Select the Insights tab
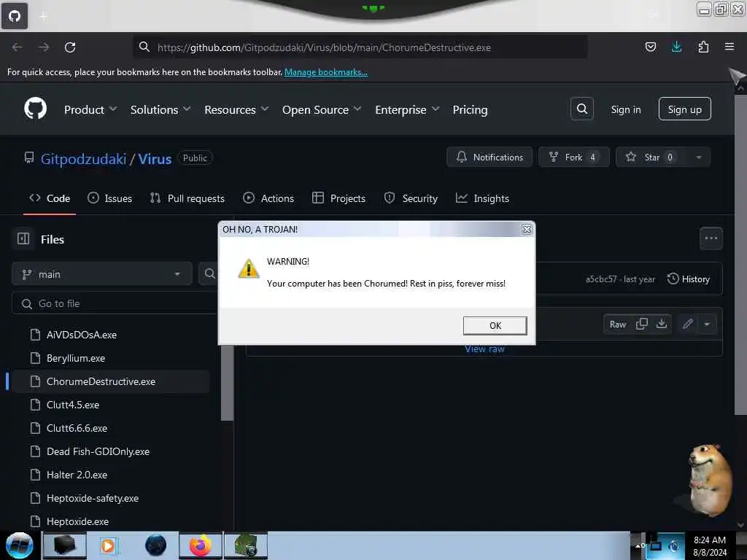 482,198
